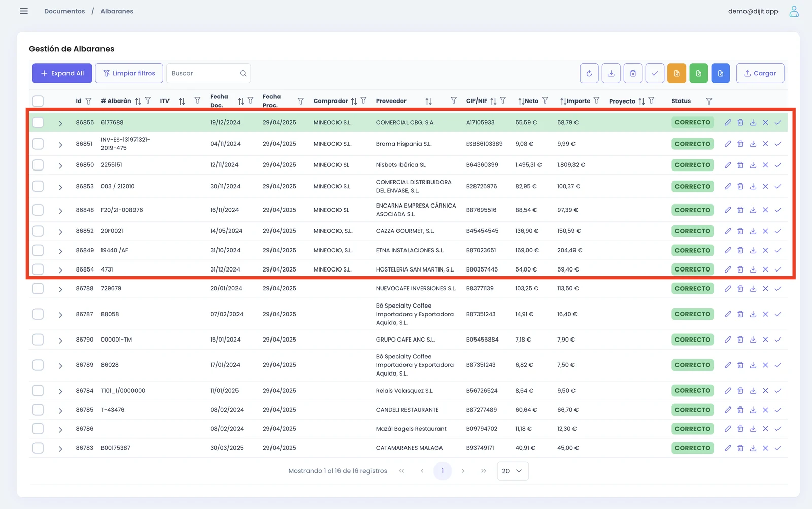Focus the Buscar search field
The height and width of the screenshot is (509, 812).
coord(208,73)
